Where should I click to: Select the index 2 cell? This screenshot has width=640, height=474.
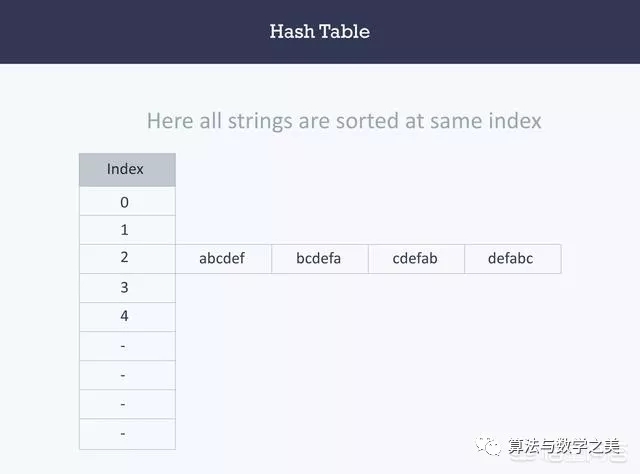126,258
